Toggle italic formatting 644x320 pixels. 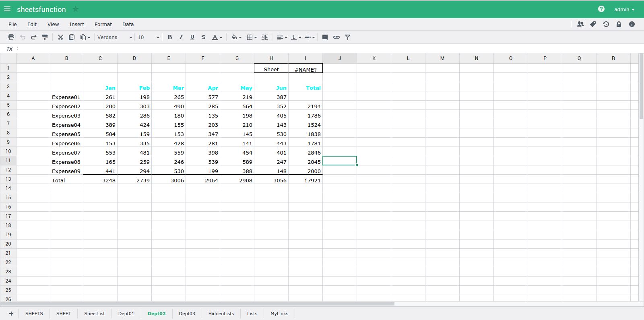(x=181, y=37)
